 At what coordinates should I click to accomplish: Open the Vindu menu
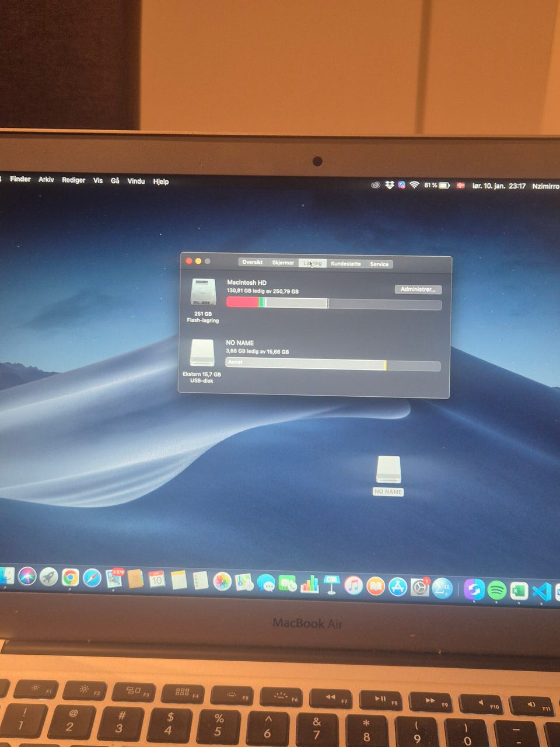[136, 181]
